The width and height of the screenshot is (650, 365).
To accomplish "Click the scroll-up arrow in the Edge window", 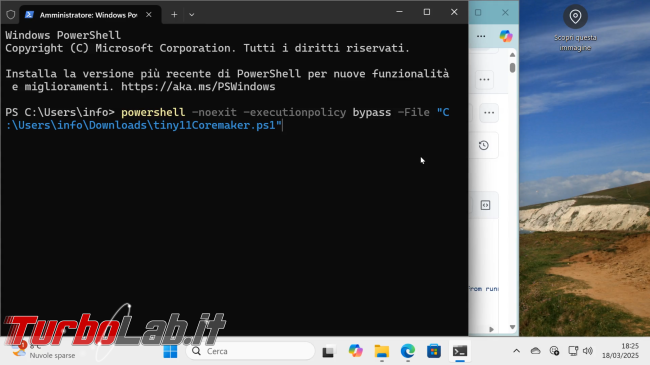I will tap(513, 55).
